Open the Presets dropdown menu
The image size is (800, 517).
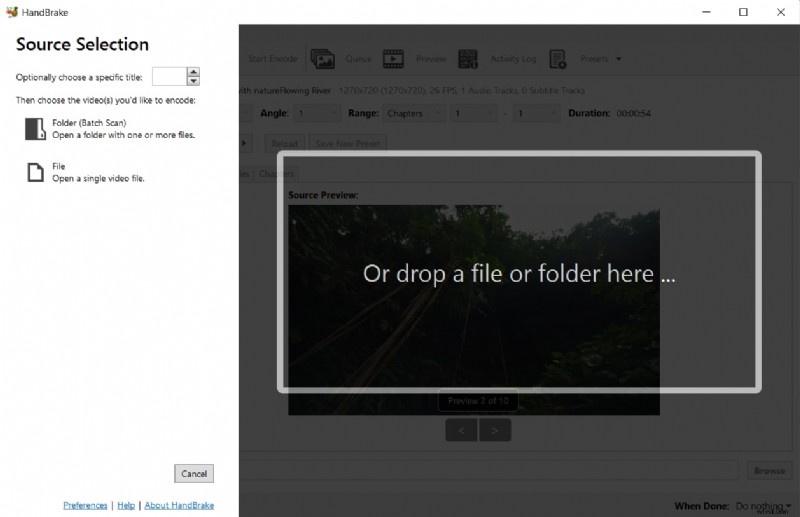pos(600,59)
